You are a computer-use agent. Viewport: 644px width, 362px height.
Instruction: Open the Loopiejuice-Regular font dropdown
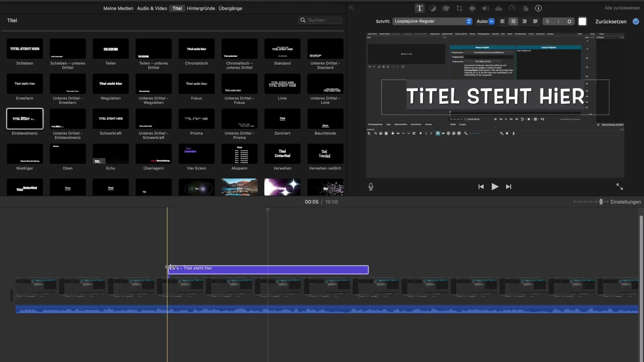coord(432,21)
